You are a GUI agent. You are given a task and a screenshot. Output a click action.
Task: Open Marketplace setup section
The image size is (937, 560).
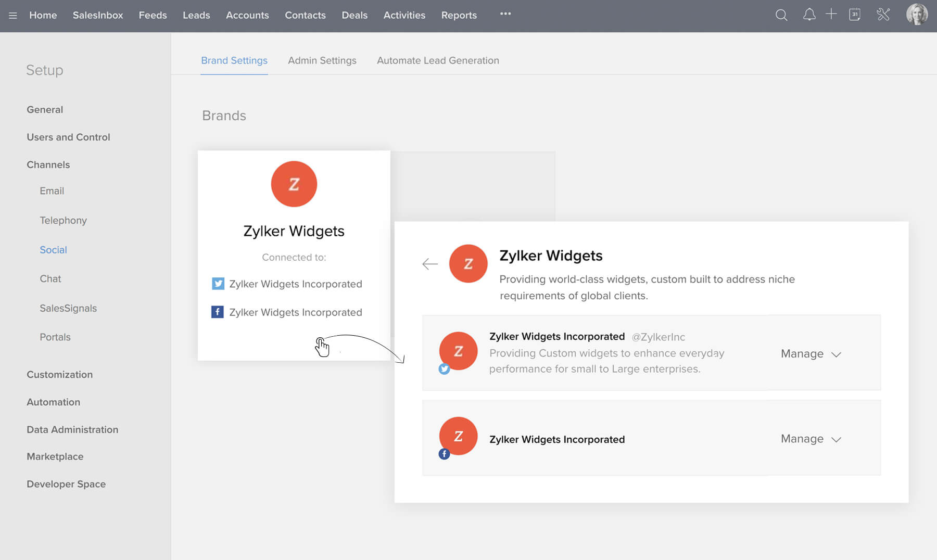55,457
